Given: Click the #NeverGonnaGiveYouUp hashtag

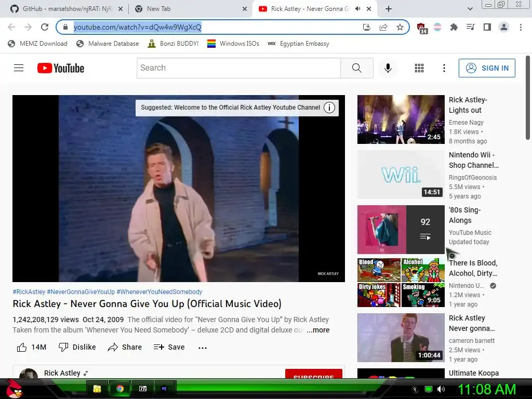Looking at the screenshot, I should coord(81,292).
